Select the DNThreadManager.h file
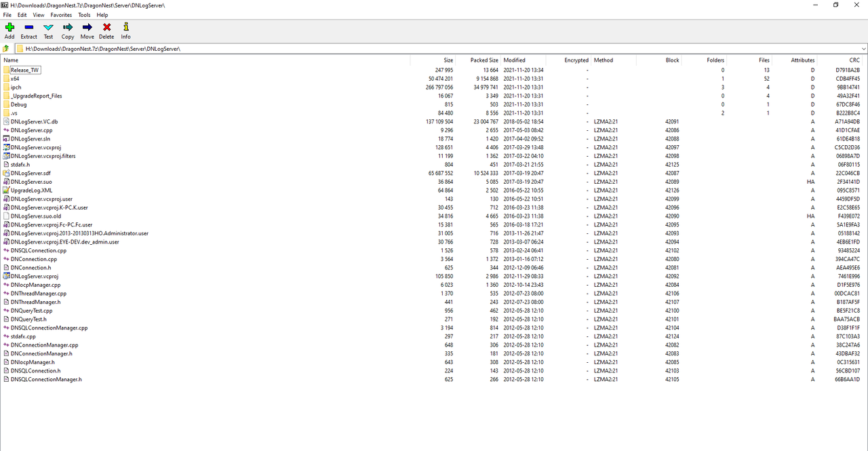Screen dimensions: 868x451 coord(35,302)
